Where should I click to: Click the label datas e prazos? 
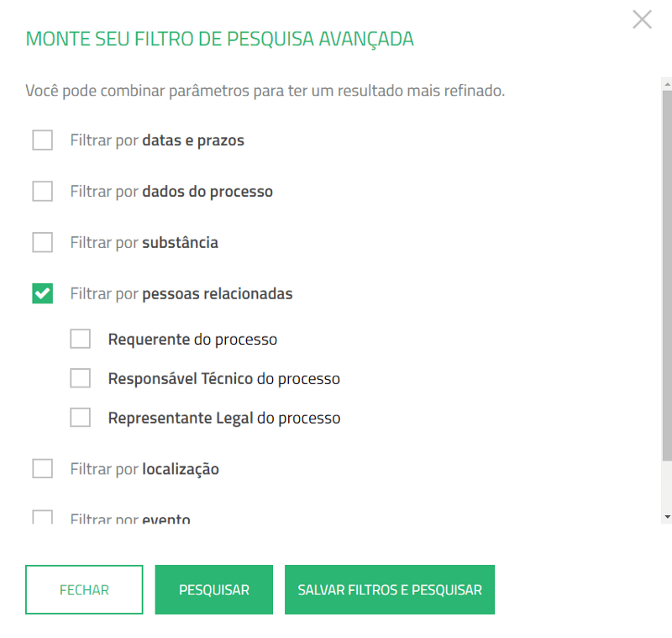pos(192,140)
